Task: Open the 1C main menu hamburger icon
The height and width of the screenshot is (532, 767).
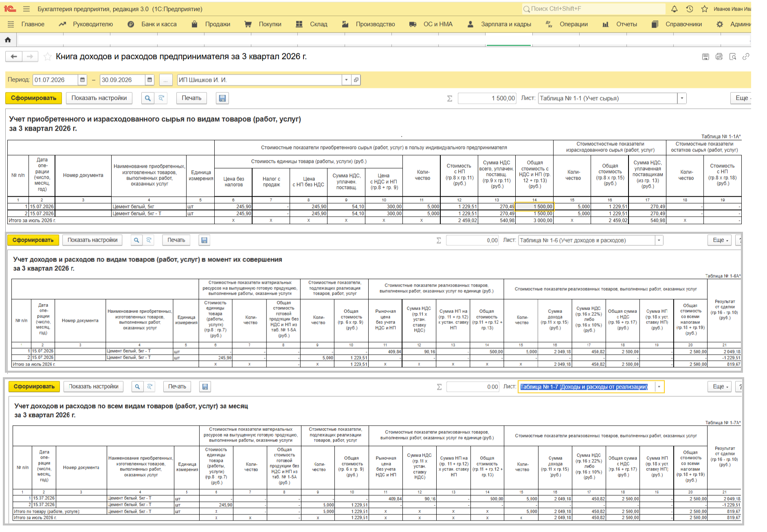Action: pos(26,9)
